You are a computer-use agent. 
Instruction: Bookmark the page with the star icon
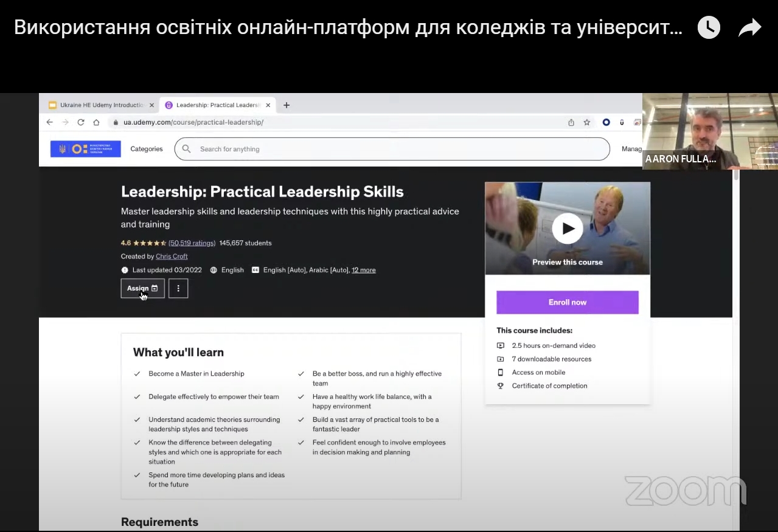pos(587,122)
